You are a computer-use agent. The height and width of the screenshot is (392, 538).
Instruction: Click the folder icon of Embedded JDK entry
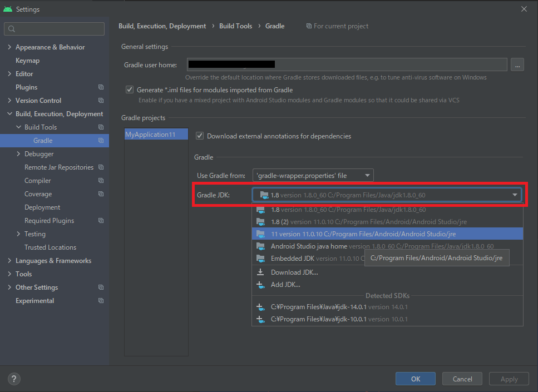click(261, 259)
